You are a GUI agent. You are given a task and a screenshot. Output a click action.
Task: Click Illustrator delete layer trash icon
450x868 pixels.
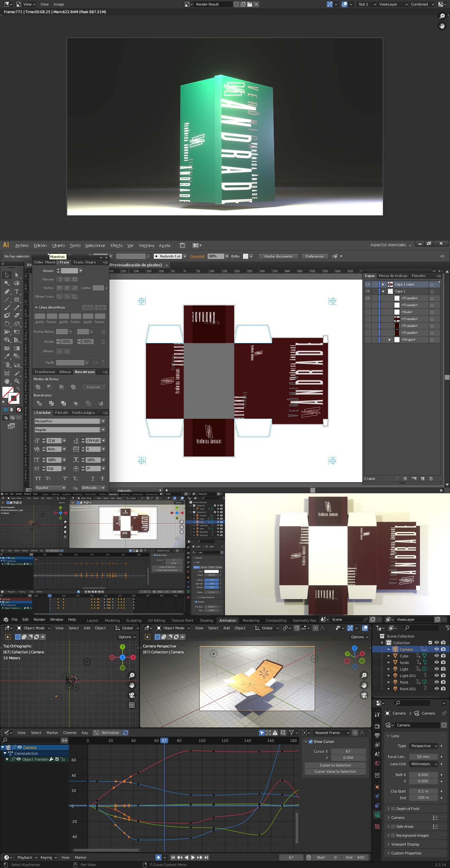pyautogui.click(x=431, y=479)
